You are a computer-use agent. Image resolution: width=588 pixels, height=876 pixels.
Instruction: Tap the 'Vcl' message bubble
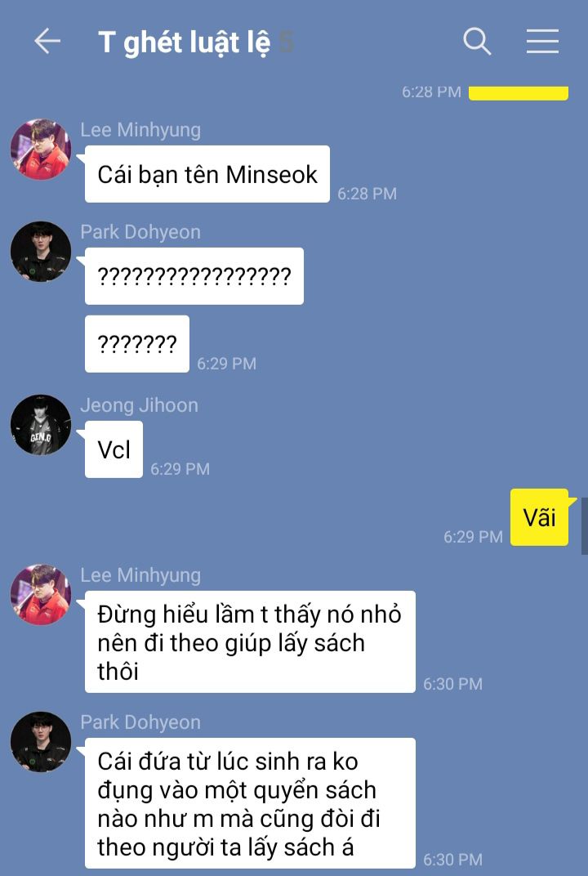click(114, 449)
